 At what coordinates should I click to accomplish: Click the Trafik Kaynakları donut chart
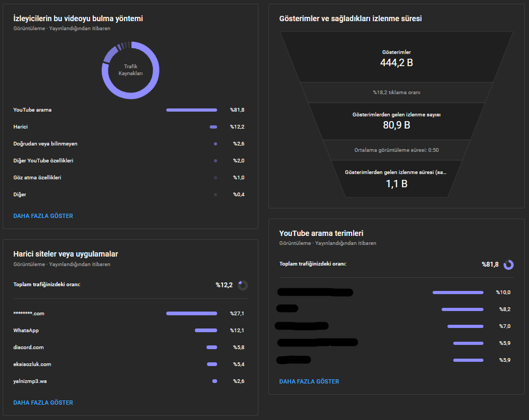[131, 70]
